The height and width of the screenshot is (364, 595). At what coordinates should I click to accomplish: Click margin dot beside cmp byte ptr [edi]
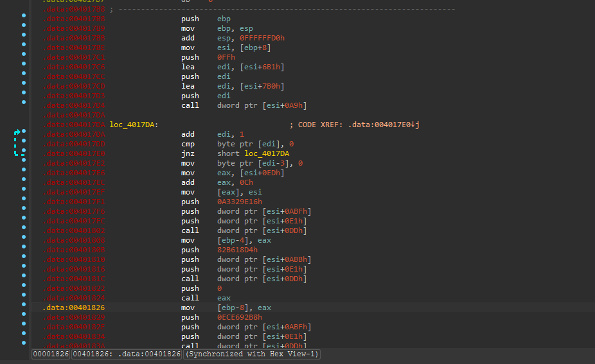click(x=24, y=144)
